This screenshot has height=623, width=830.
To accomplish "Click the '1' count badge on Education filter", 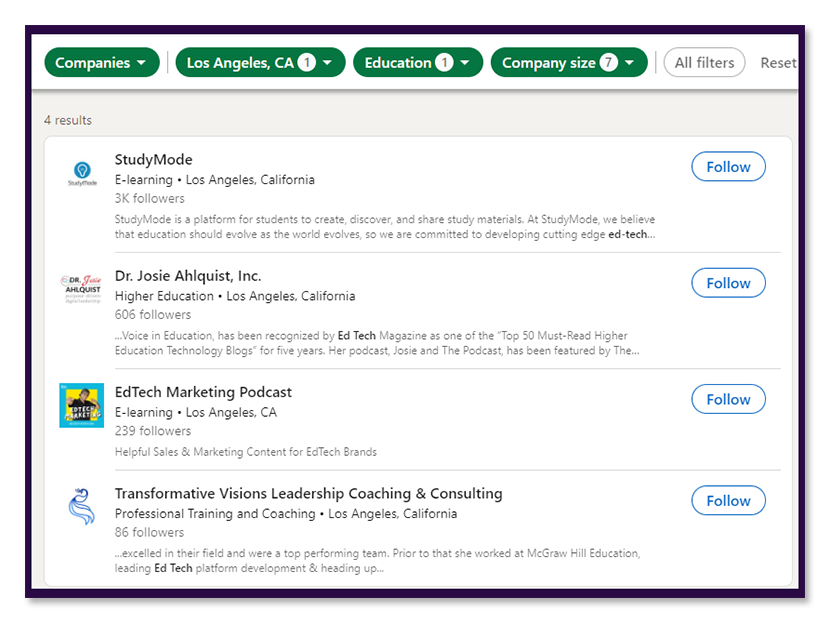I will click(x=444, y=62).
